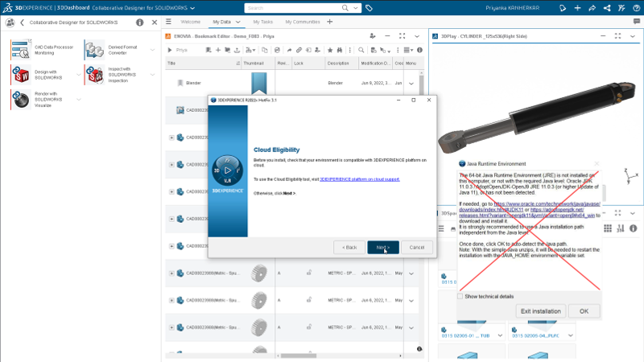Open the help question mark icon
The width and height of the screenshot is (644, 362).
pyautogui.click(x=636, y=8)
